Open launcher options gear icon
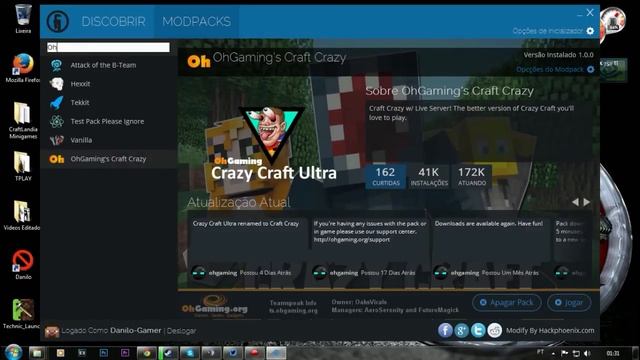This screenshot has height=360, width=640. click(x=590, y=31)
